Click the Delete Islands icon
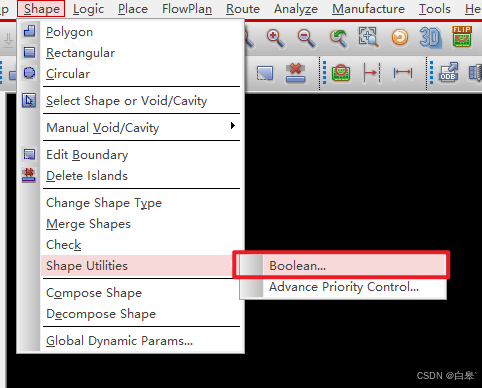 (x=29, y=175)
